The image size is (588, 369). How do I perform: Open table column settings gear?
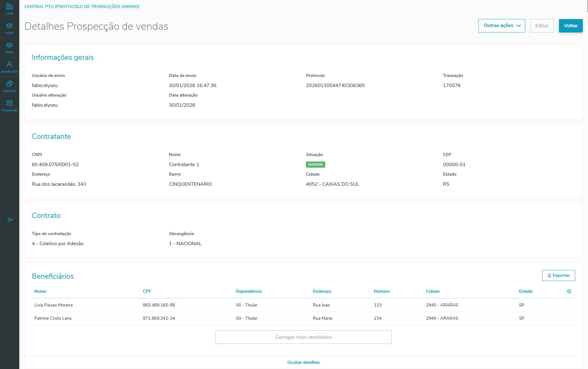569,291
